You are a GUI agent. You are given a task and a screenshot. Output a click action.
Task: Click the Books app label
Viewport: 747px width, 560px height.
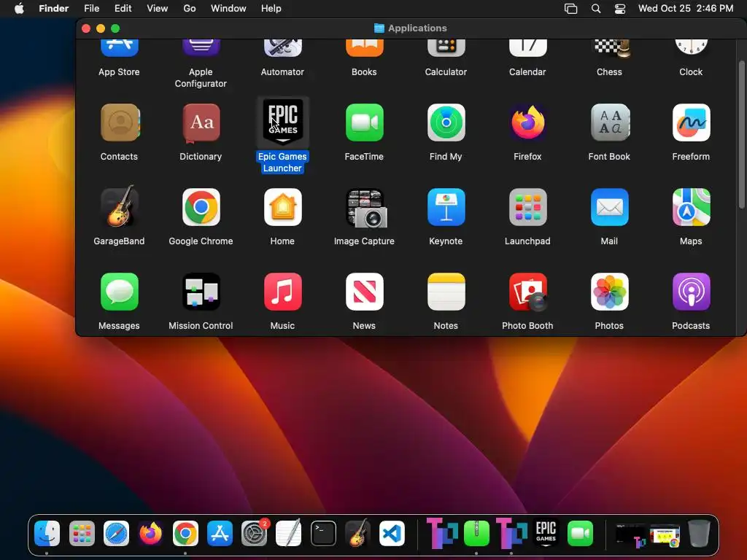tap(364, 72)
